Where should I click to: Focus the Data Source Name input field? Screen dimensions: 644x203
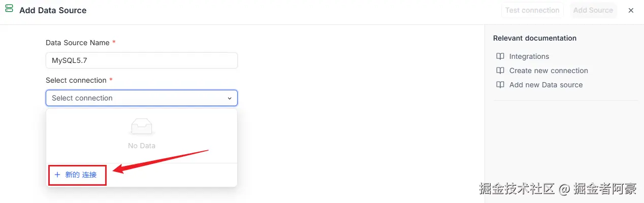click(x=142, y=60)
